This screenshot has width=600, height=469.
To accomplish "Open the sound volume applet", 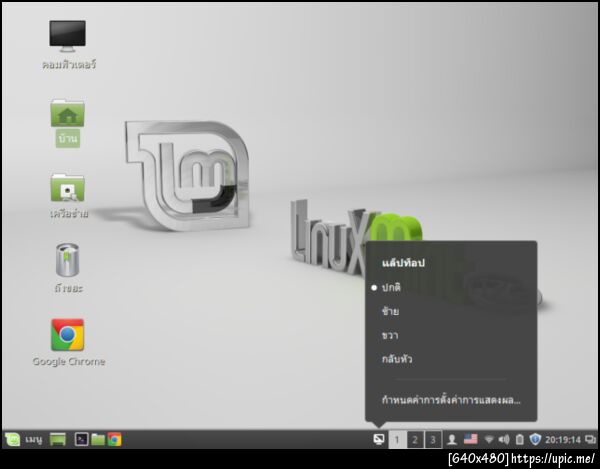I will [504, 440].
